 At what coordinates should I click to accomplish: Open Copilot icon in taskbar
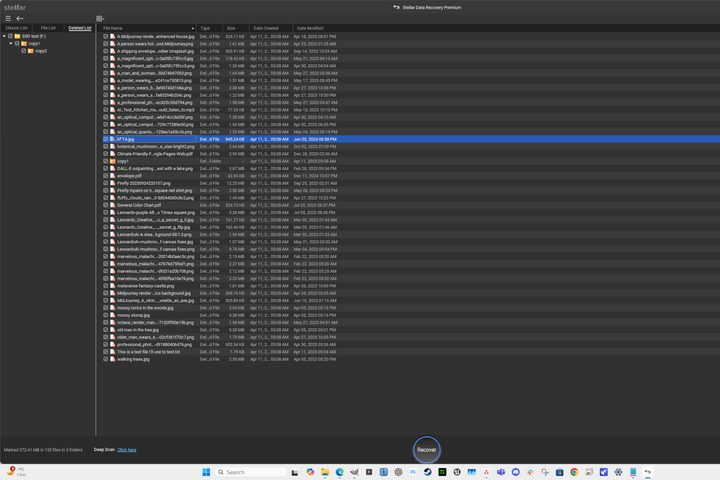[310, 472]
